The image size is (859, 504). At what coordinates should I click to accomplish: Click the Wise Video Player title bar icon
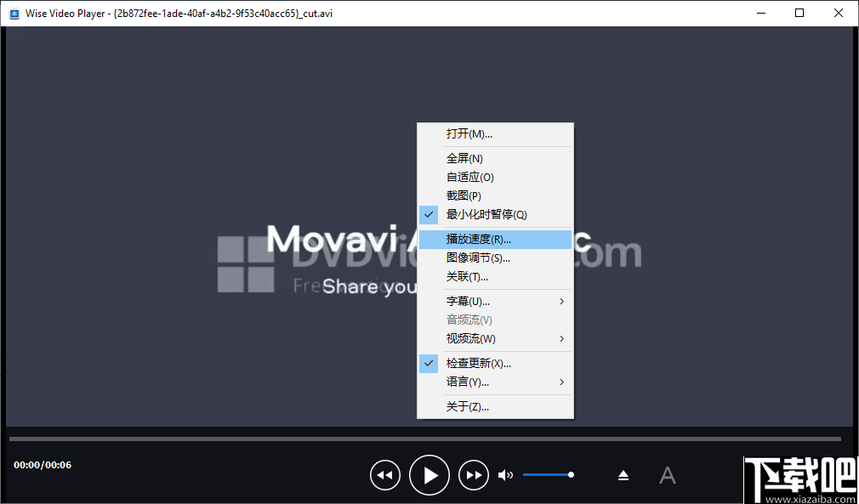[x=14, y=13]
